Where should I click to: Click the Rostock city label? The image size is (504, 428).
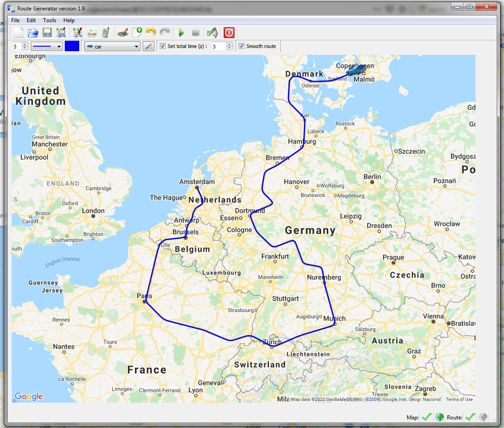click(x=345, y=124)
